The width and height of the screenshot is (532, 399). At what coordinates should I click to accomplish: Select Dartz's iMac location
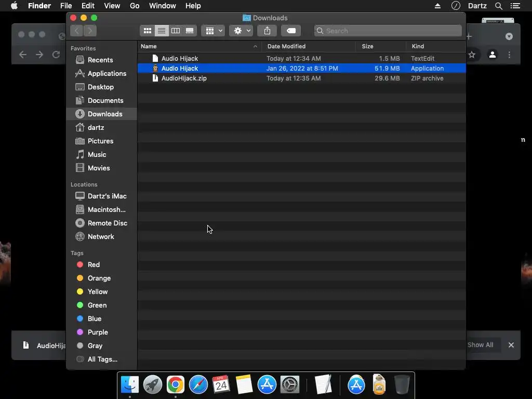101,196
